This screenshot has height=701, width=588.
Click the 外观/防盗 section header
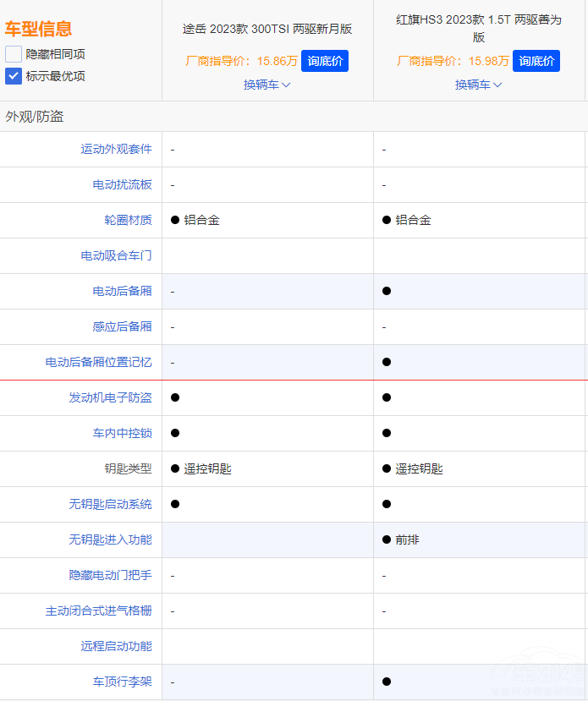35,117
